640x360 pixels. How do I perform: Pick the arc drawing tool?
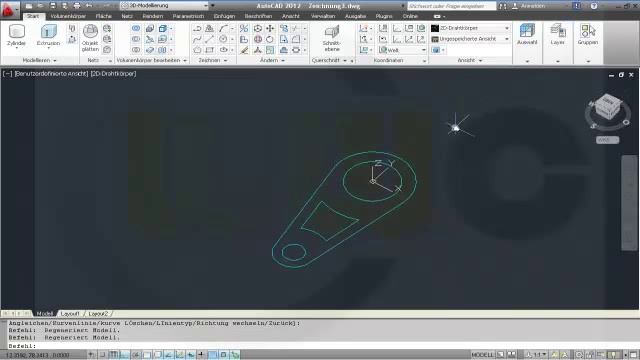point(223,29)
